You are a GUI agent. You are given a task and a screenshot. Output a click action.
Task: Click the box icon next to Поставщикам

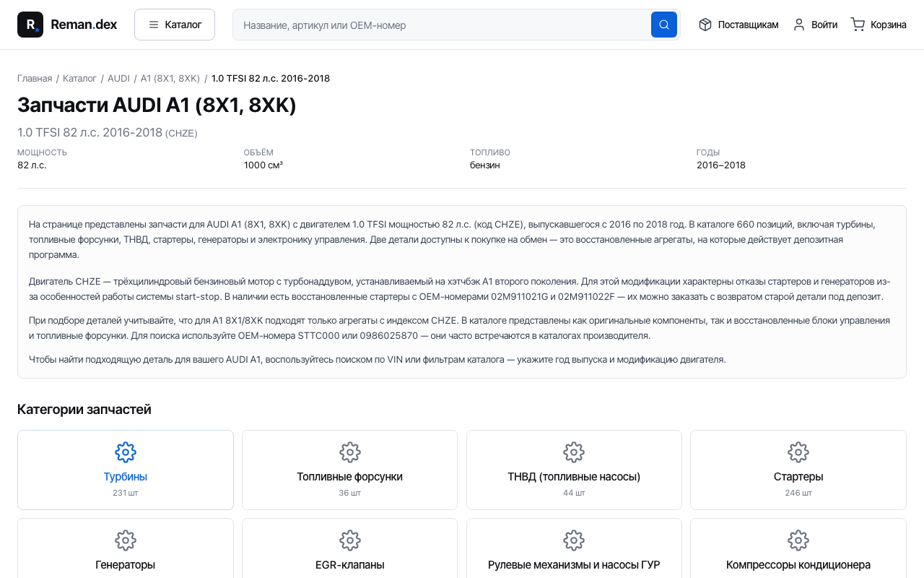tap(705, 25)
